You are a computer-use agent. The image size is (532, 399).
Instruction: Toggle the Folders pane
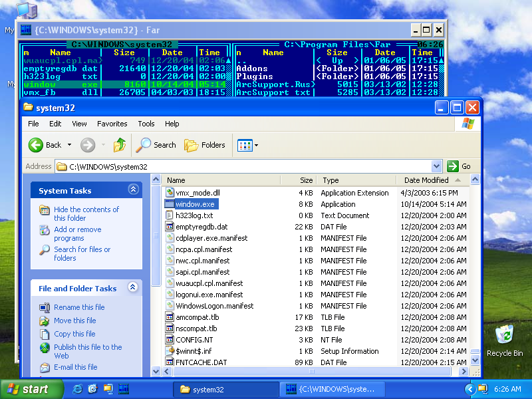[205, 145]
